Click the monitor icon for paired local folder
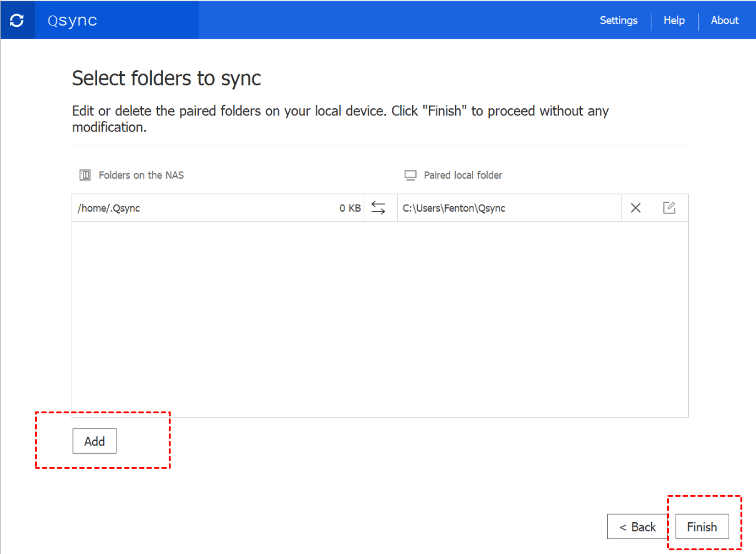This screenshot has height=554, width=756. click(410, 176)
